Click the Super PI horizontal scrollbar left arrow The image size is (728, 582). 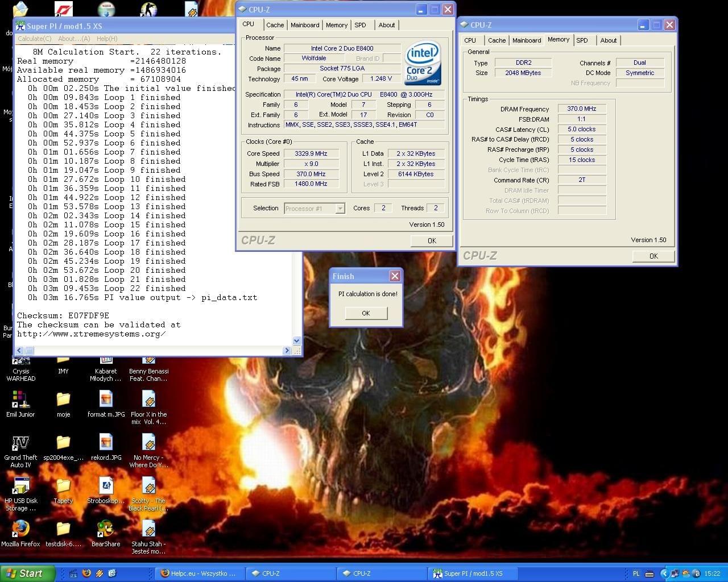(x=19, y=351)
